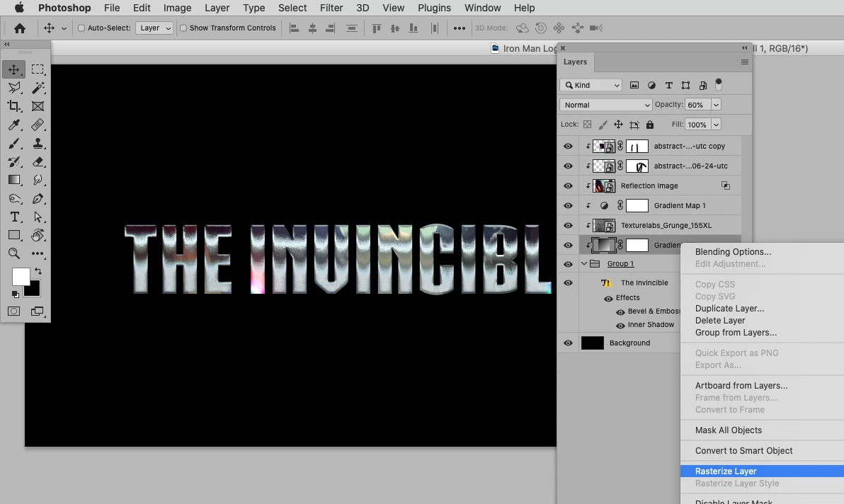The height and width of the screenshot is (504, 844).
Task: Select the Rectangle shape tool
Action: [14, 235]
